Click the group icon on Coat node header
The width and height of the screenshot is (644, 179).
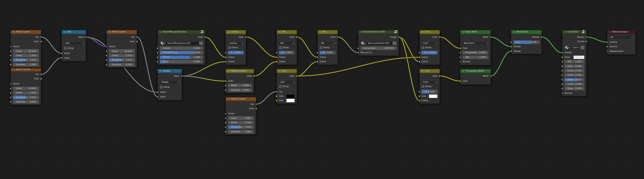584,32
